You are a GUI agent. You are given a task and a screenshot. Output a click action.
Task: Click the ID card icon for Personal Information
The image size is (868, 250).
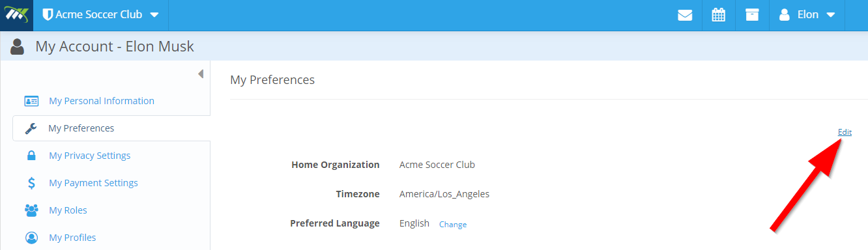pos(31,101)
